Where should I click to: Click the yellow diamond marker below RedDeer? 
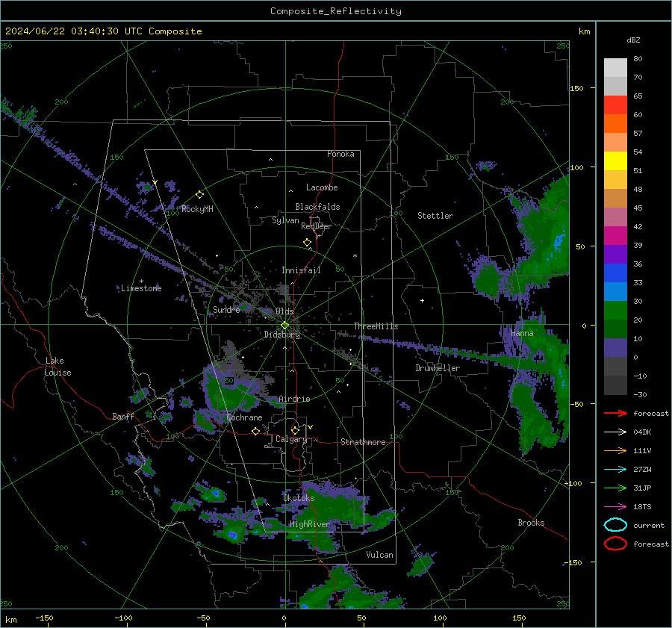click(307, 243)
